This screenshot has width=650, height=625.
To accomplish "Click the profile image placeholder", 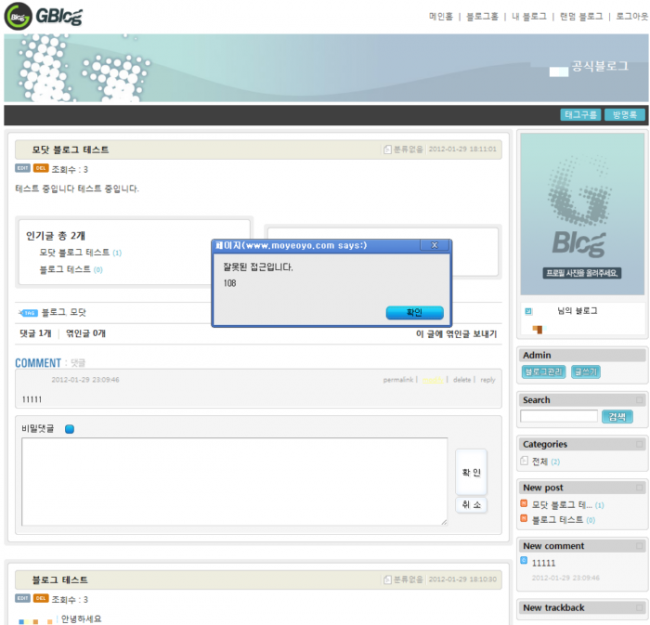I will (582, 214).
